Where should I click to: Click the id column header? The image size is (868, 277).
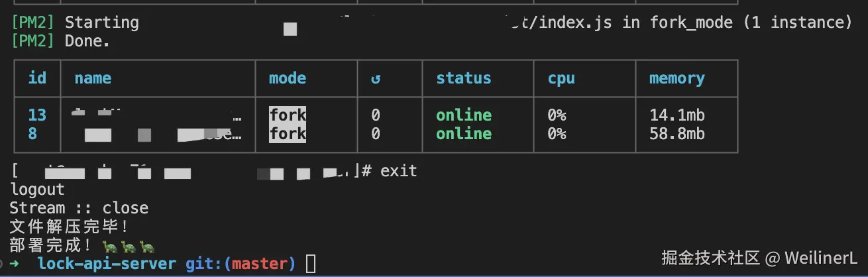[37, 78]
